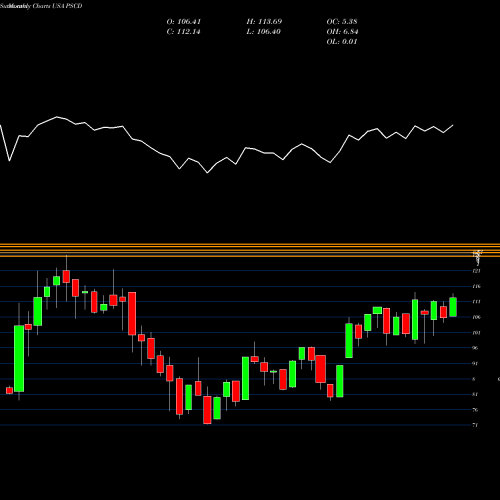Screen dimensions: 500x500
Task: Click the rightmost green candlestick
Action: [x=453, y=307]
